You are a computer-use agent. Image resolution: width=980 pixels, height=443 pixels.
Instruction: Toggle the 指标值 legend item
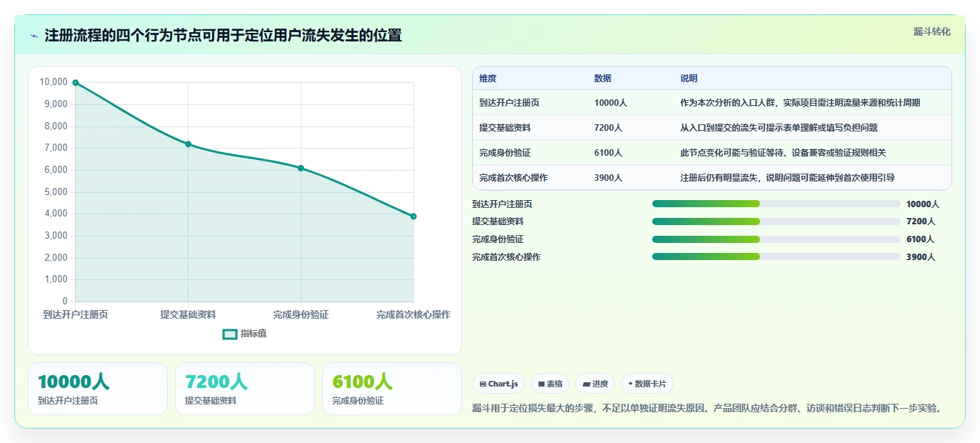pos(245,334)
